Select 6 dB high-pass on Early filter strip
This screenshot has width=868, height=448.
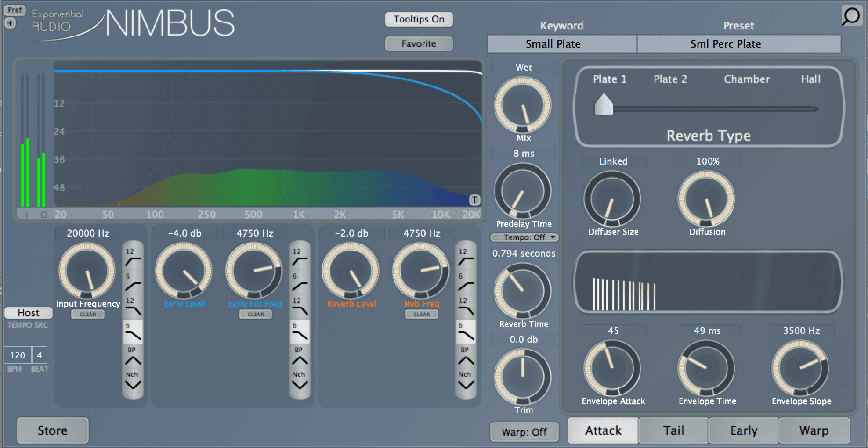(x=300, y=282)
